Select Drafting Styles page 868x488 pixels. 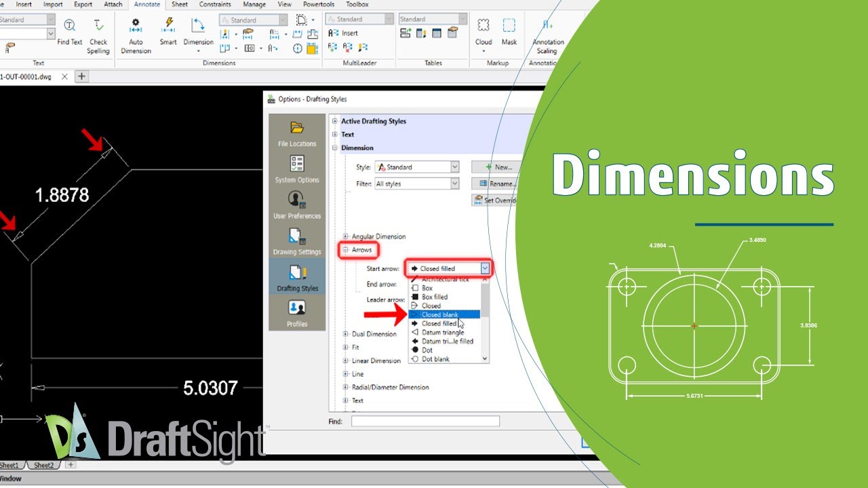tap(297, 278)
